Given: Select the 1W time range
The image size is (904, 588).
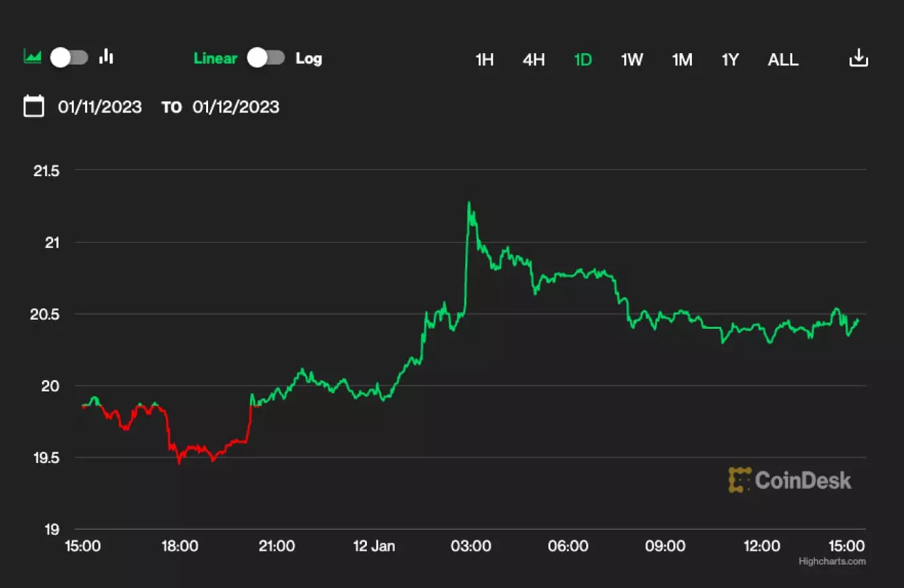Looking at the screenshot, I should tap(631, 59).
